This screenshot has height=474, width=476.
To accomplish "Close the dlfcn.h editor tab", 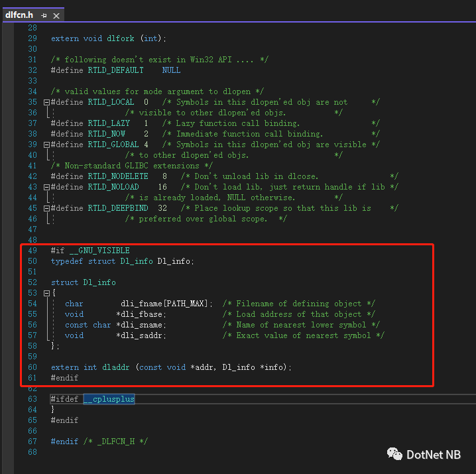I will 56,15.
